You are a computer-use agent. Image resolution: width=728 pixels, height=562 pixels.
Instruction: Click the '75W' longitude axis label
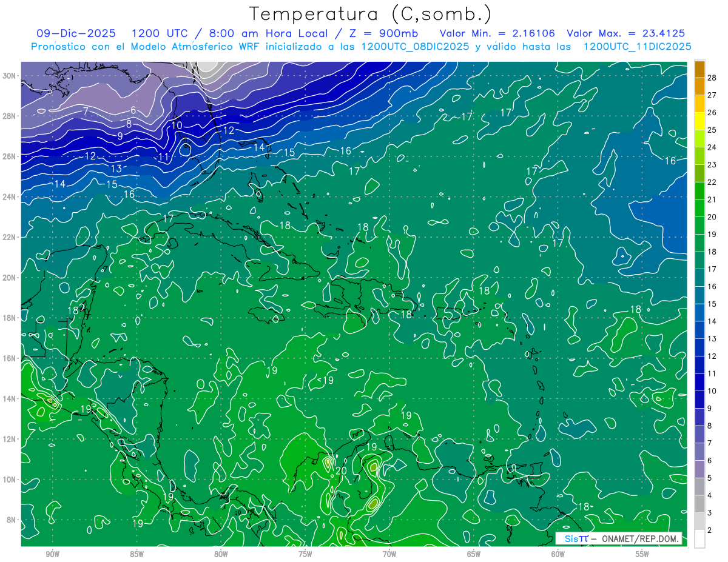click(305, 554)
